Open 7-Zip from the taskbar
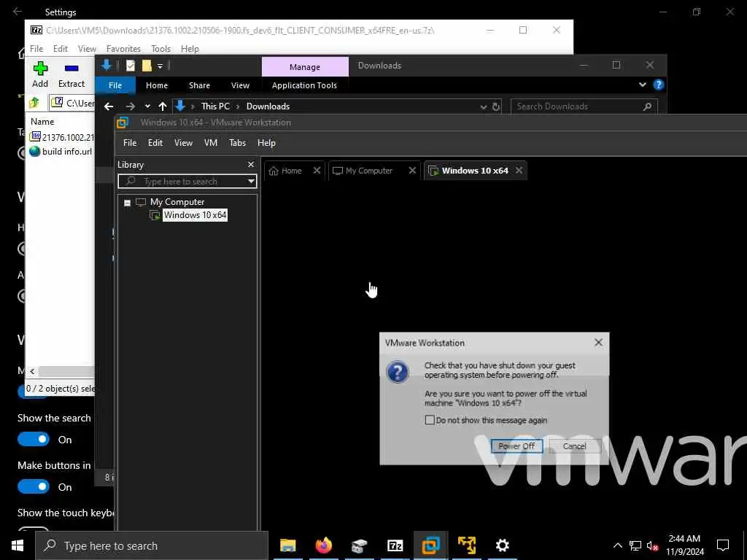The image size is (747, 560). [395, 545]
